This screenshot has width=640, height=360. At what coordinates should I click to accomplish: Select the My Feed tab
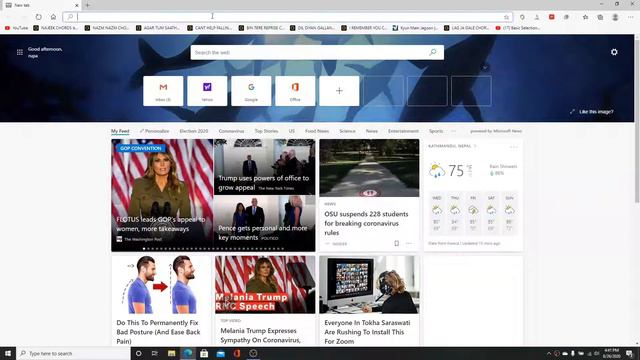(x=120, y=131)
